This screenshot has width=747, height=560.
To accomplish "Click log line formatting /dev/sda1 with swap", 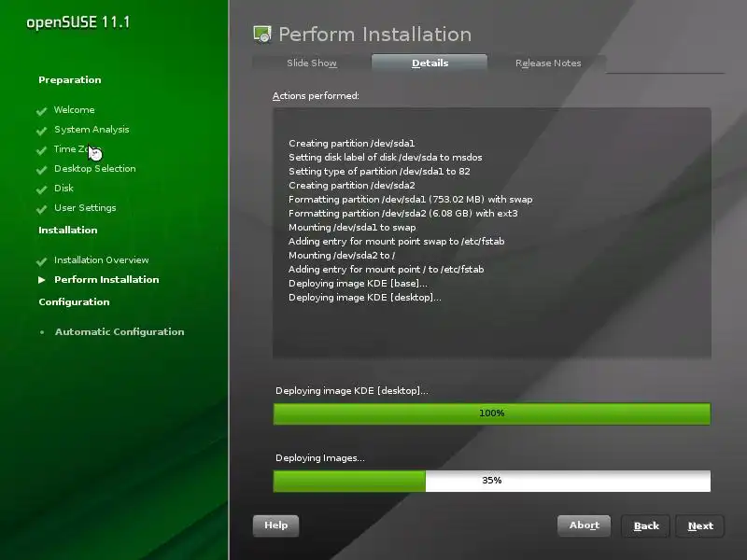I will 411,200.
